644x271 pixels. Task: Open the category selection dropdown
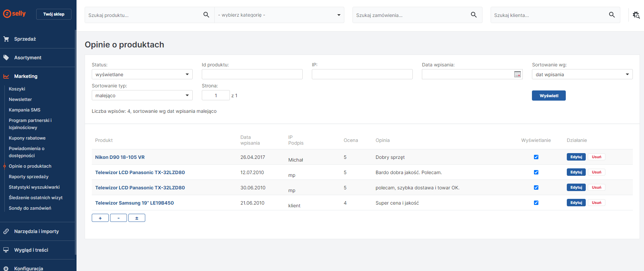click(x=279, y=15)
